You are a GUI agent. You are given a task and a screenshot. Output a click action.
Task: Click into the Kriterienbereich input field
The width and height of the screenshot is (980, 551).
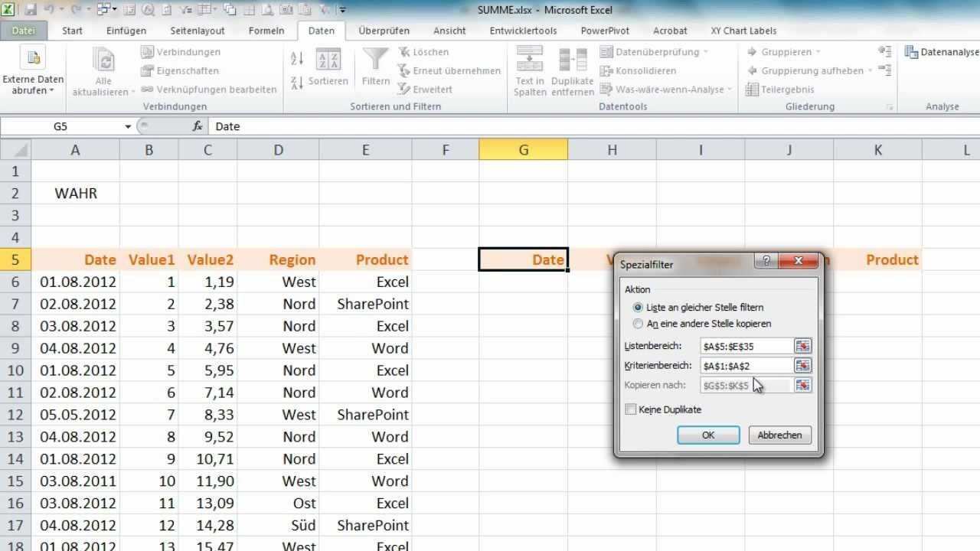[745, 366]
